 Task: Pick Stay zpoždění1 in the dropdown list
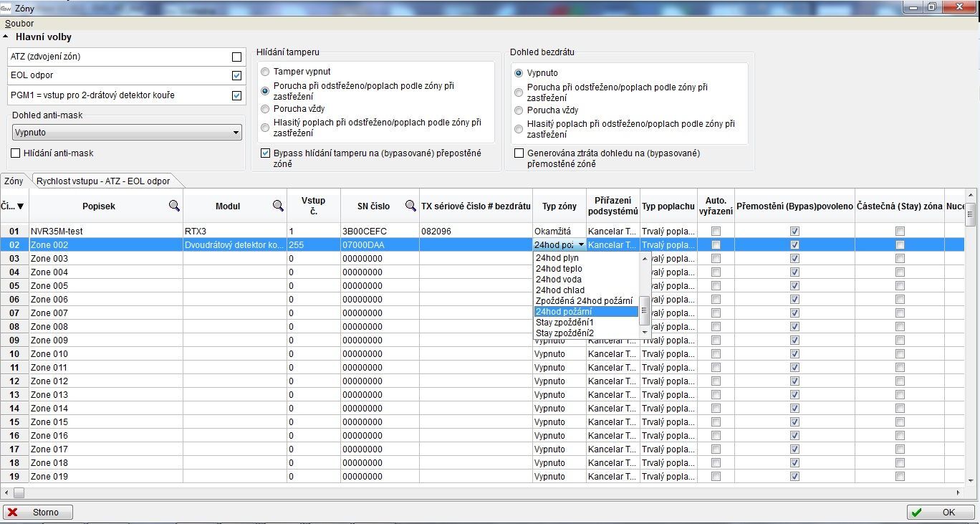tap(565, 323)
